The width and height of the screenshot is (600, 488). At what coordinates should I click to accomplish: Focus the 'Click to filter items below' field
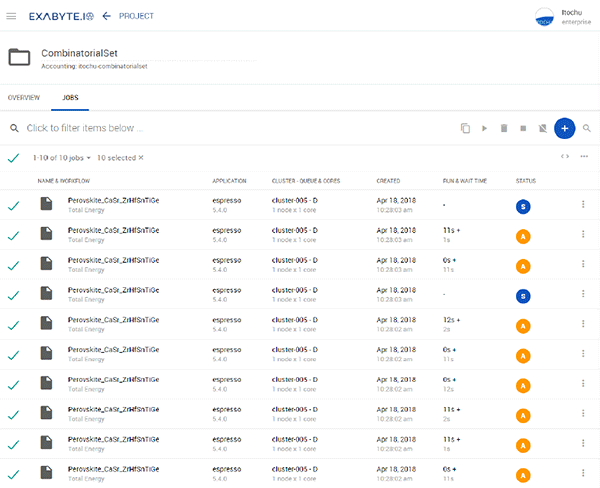point(85,128)
